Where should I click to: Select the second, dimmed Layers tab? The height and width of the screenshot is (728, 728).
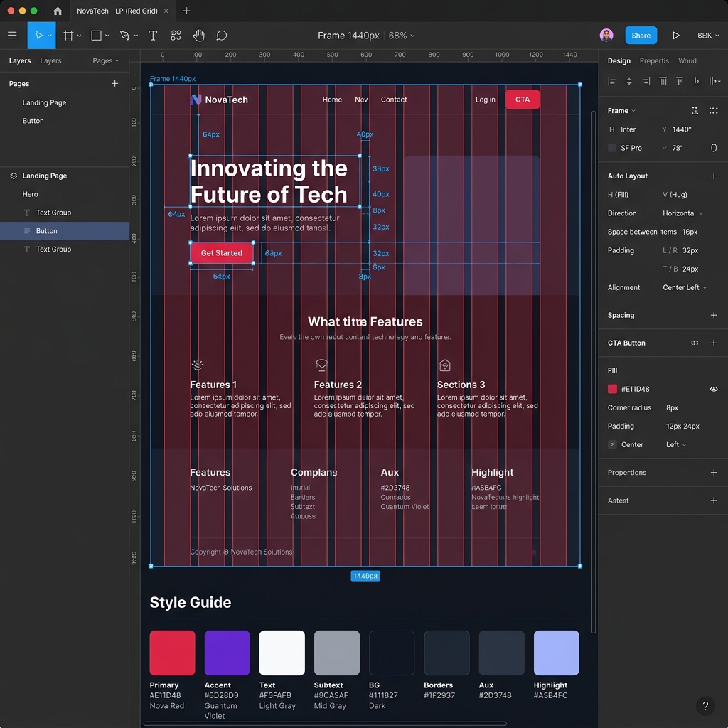click(x=50, y=61)
